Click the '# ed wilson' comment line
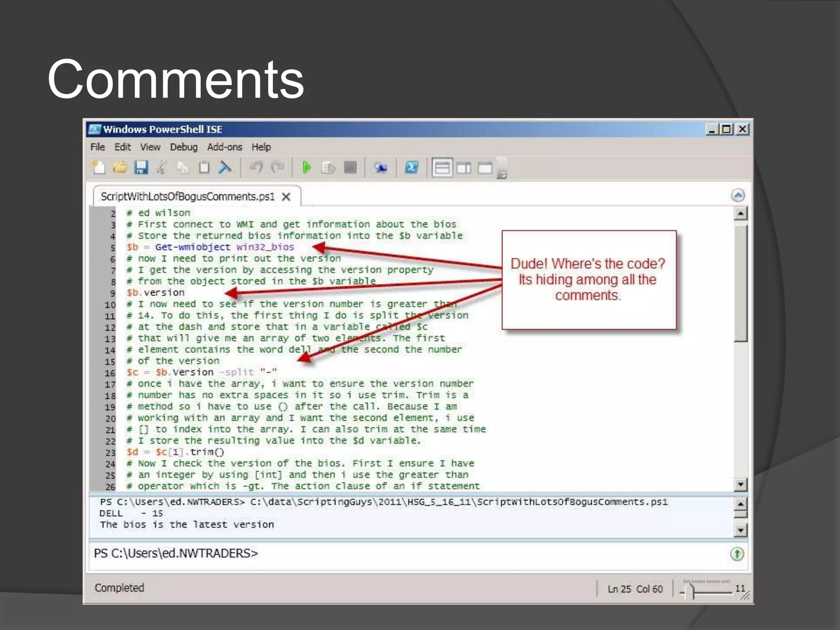Viewport: 840px width, 630px height. [158, 213]
